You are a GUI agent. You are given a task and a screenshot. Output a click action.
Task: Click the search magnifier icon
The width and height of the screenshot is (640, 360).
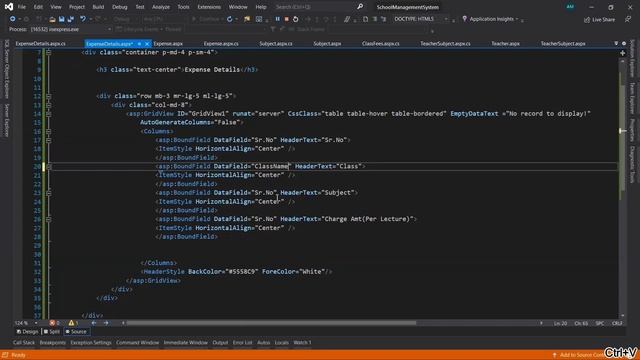(360, 7)
